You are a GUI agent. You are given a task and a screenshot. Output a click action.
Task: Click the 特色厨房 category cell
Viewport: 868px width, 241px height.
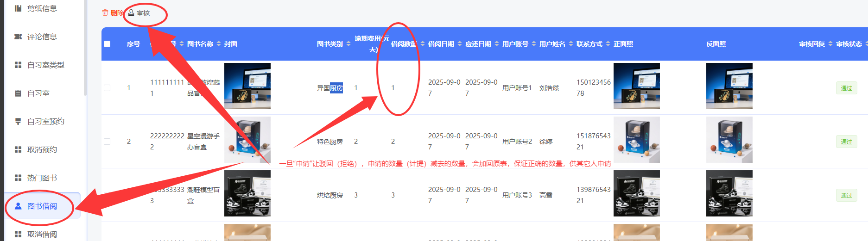(x=330, y=142)
